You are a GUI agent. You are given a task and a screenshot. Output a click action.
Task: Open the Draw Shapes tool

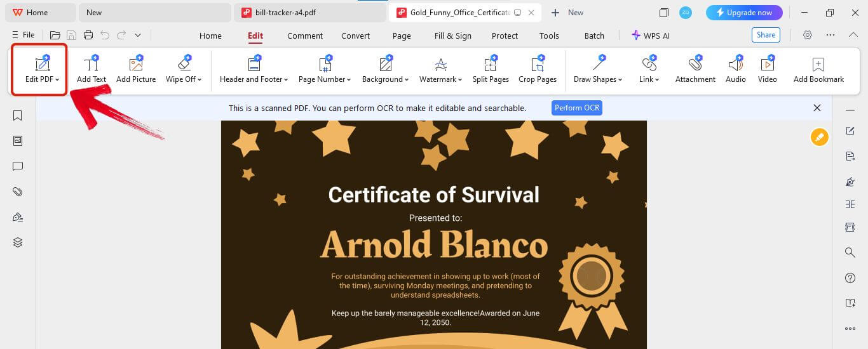pyautogui.click(x=598, y=69)
